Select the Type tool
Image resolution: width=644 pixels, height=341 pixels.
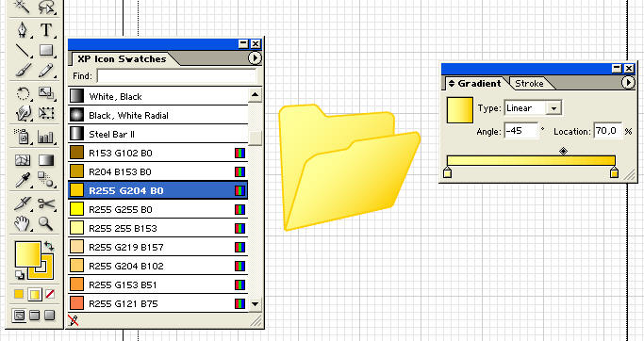coord(46,30)
